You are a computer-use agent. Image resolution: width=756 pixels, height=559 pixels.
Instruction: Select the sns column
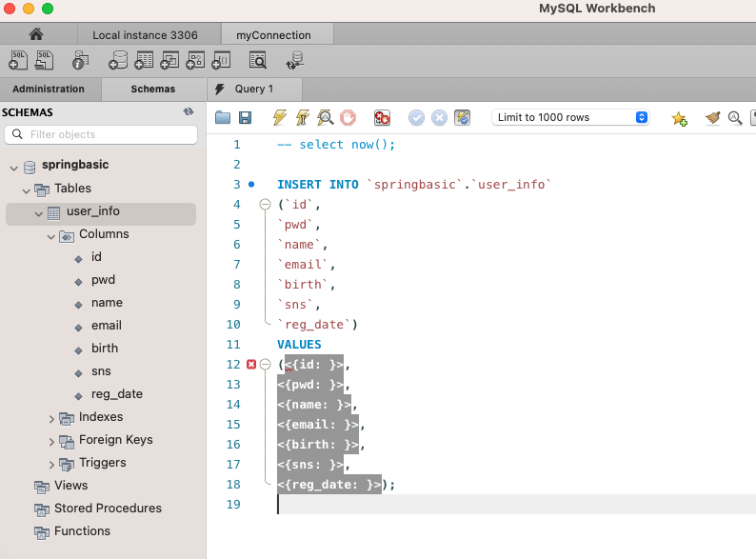point(101,371)
